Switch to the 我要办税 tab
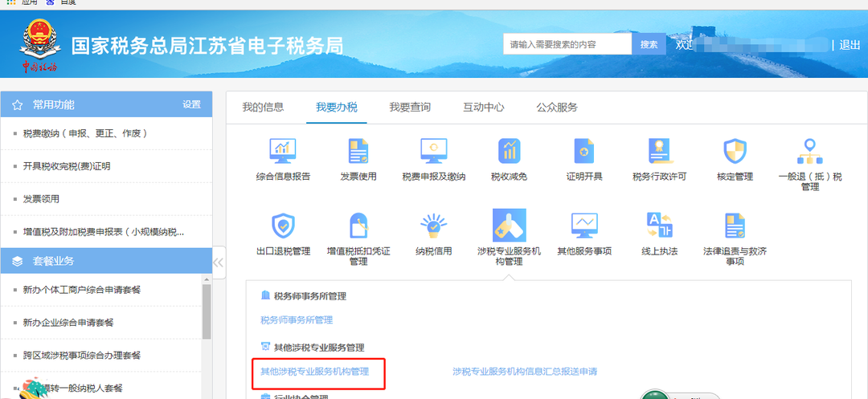 point(337,108)
